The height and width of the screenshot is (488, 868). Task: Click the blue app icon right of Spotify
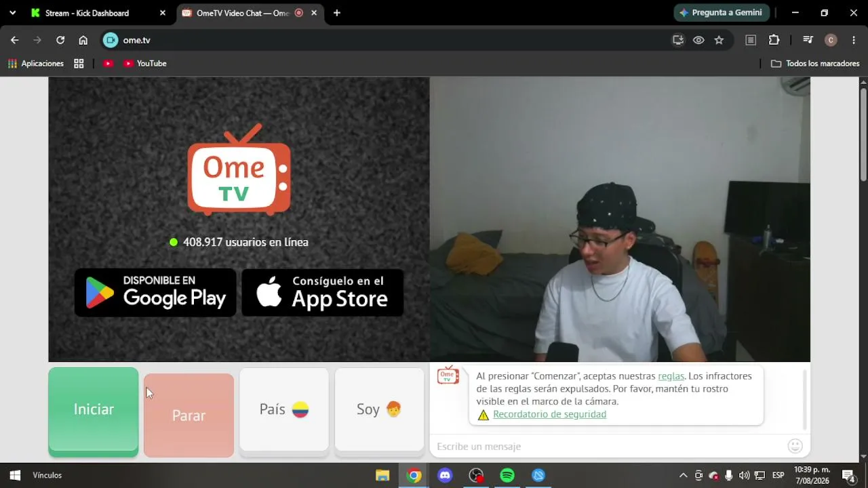point(538,475)
